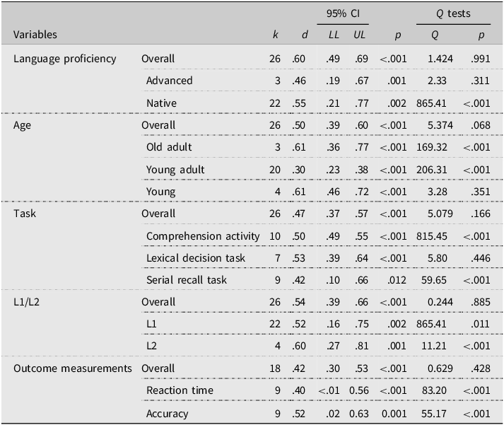
Task: Select the L1/L2 variable label
Action: pos(26,302)
